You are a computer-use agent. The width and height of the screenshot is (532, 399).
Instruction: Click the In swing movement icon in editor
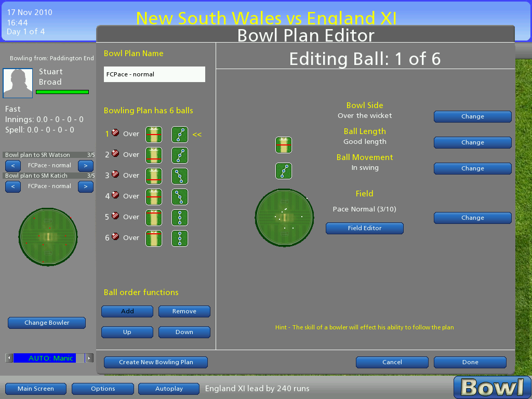(284, 170)
